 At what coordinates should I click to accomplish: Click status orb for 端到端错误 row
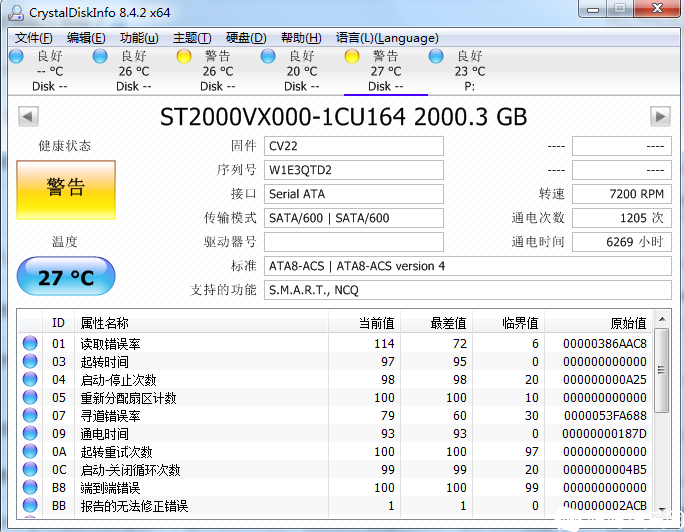pos(30,487)
